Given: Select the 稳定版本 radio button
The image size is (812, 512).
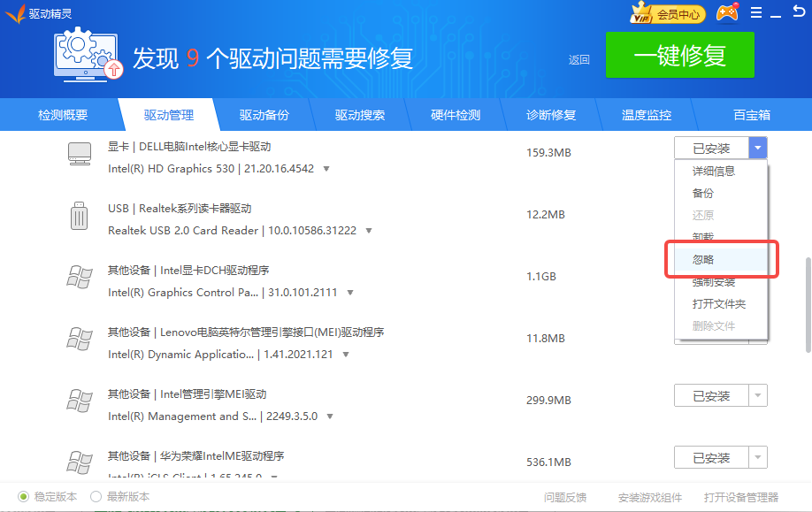Looking at the screenshot, I should pos(24,497).
